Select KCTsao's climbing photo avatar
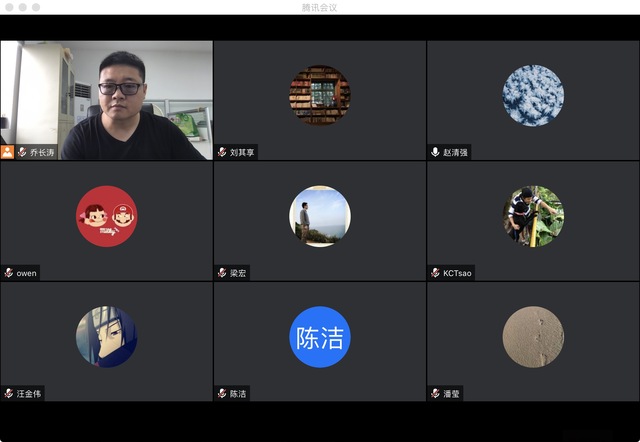Viewport: 640px width, 442px height. (533, 216)
